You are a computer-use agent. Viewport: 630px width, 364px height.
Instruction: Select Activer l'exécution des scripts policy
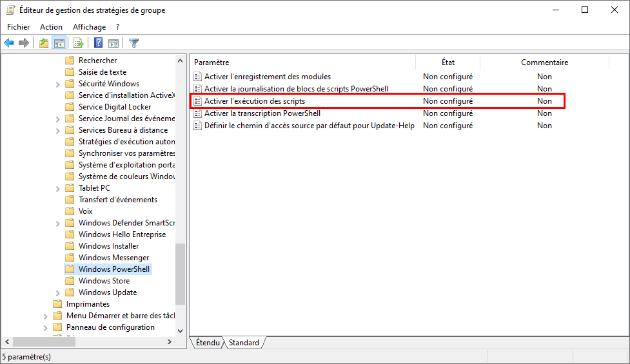(x=255, y=101)
